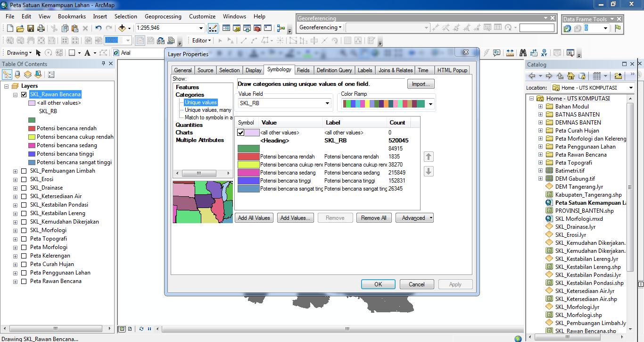Open the ArcToolbox red toolbox icon
The width and height of the screenshot is (644, 342).
(257, 28)
